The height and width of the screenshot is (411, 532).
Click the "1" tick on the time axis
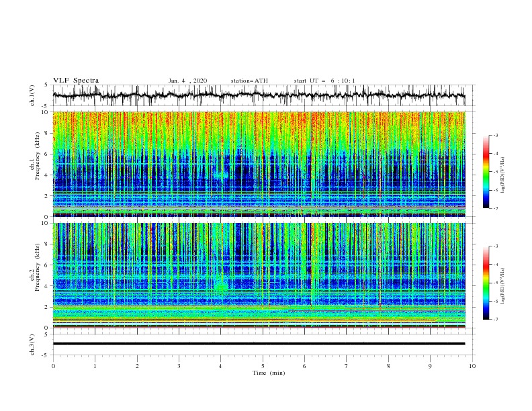pos(95,366)
